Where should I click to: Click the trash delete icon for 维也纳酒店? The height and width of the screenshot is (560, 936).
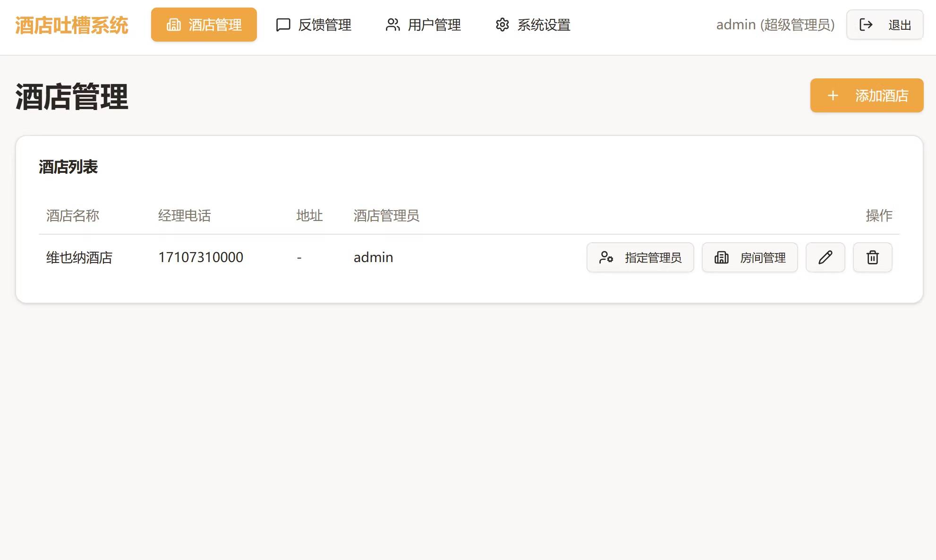click(872, 257)
